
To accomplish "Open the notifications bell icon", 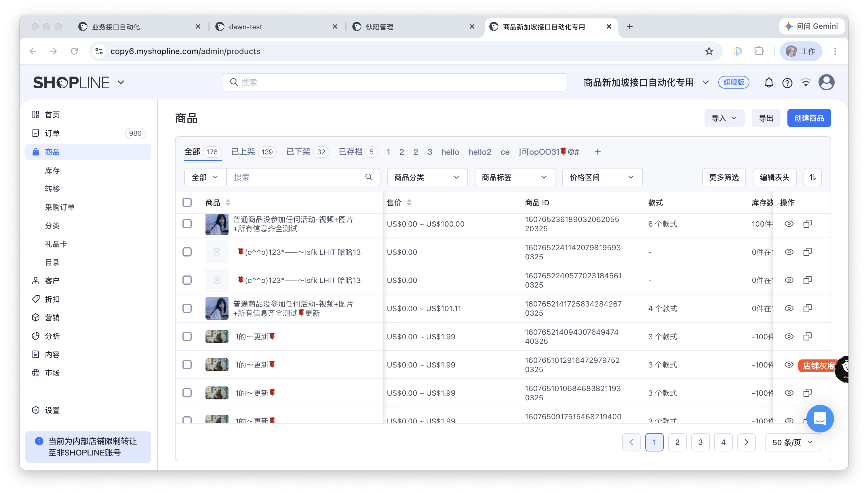I will [768, 83].
